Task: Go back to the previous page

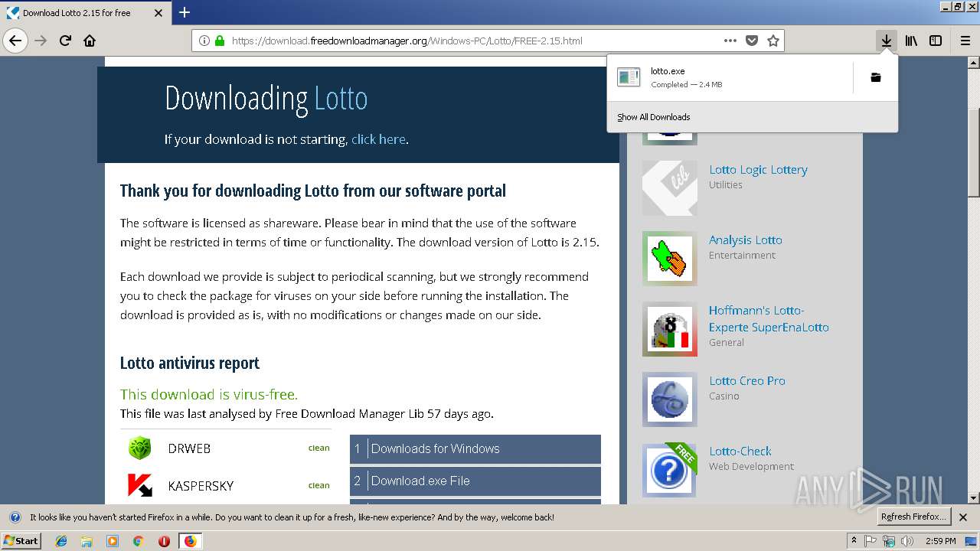Action: click(x=15, y=41)
